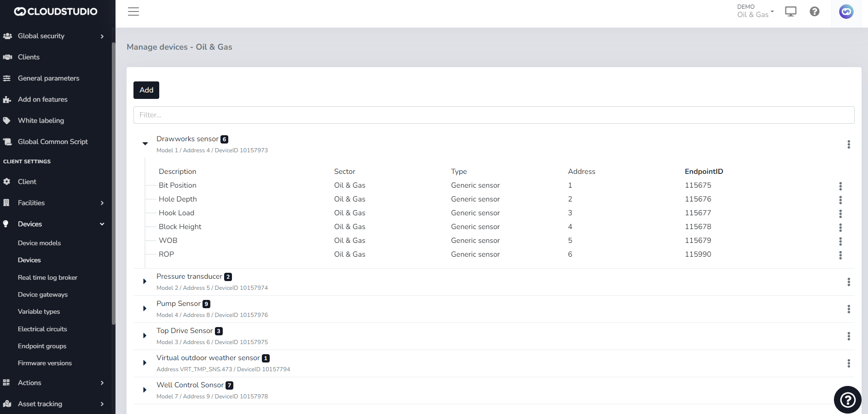Open options menu for Pump Sensor row
Viewport: 868px width, 414px height.
849,309
